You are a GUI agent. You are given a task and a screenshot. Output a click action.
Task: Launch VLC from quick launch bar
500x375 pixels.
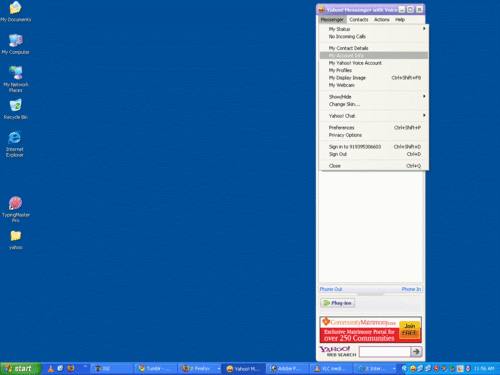click(51, 368)
